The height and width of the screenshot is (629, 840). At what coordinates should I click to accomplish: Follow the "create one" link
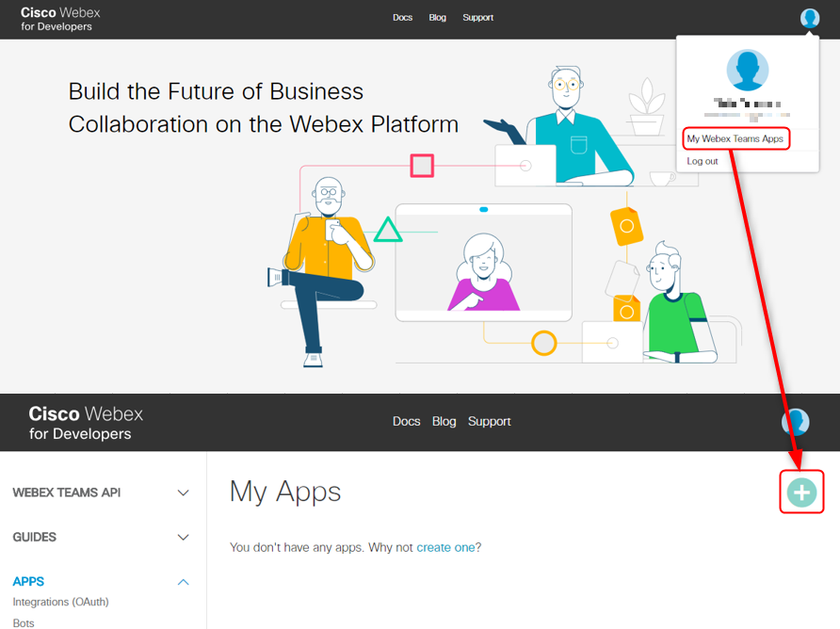[445, 547]
